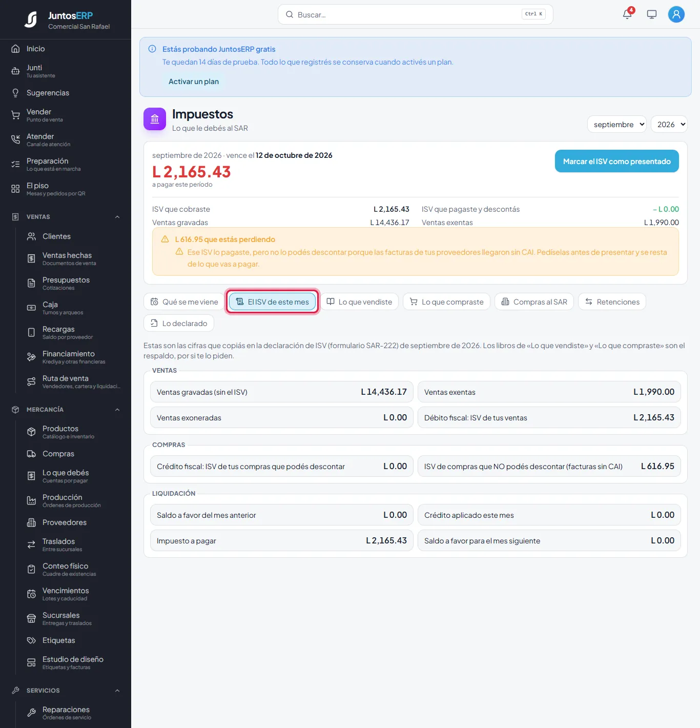
Task: Click the Activar un plan button
Action: pos(194,82)
